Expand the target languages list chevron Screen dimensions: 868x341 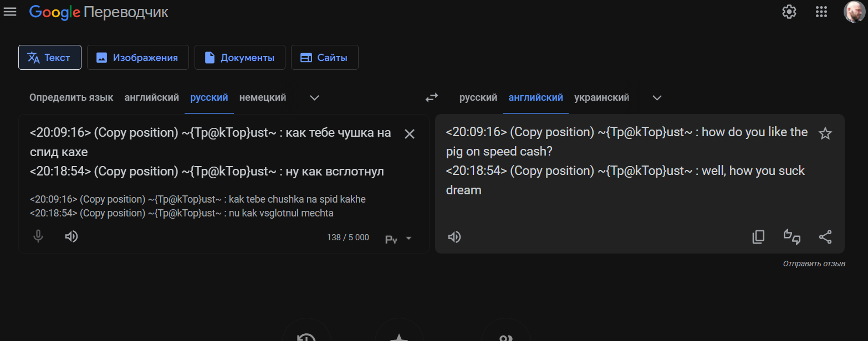click(657, 98)
